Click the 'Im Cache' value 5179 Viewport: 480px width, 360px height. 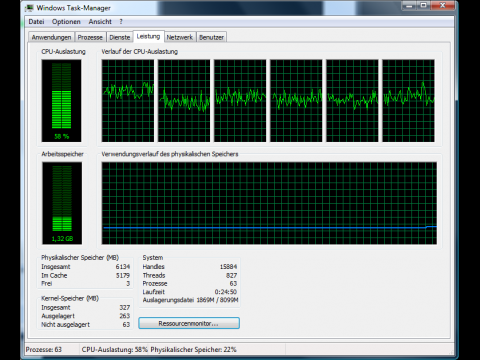123,275
